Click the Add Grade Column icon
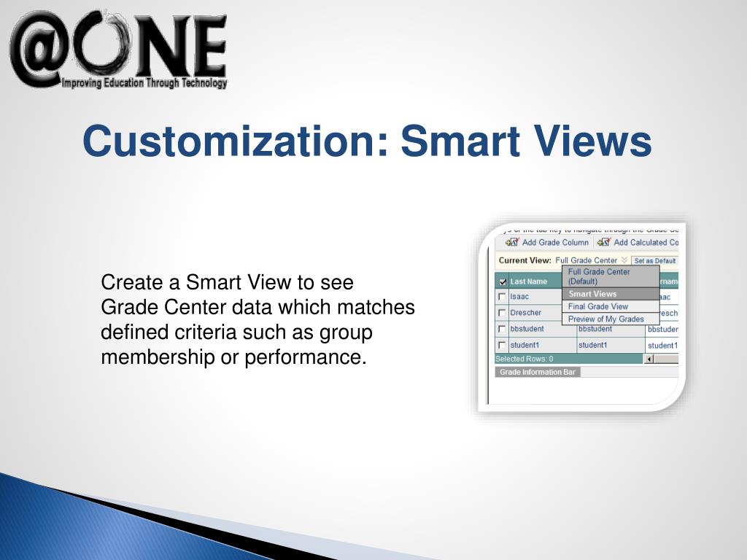This screenshot has height=560, width=747. click(x=513, y=242)
